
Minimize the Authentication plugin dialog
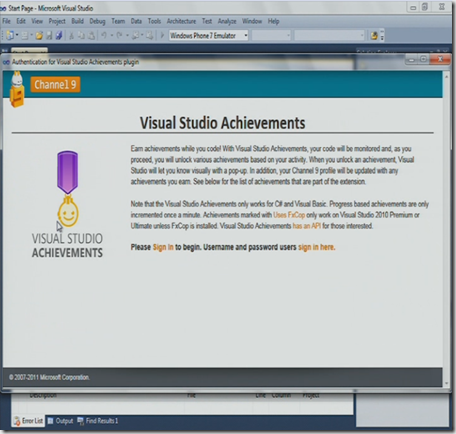pos(411,60)
